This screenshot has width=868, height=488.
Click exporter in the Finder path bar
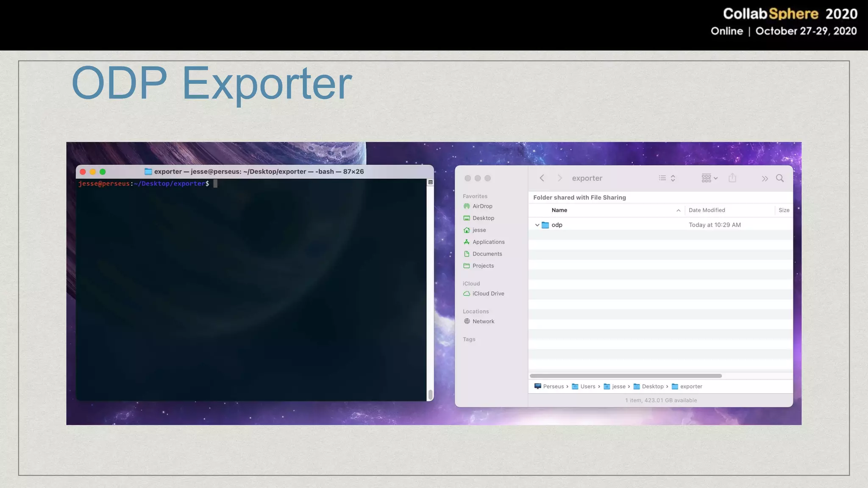(x=687, y=386)
